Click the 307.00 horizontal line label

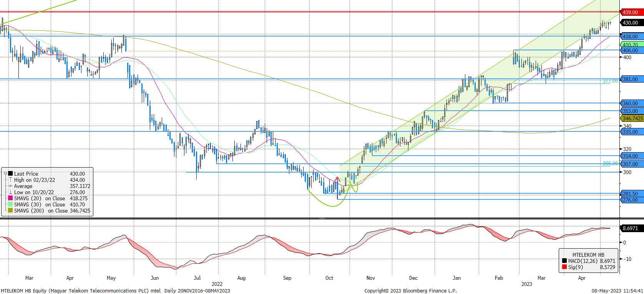pos(632,164)
